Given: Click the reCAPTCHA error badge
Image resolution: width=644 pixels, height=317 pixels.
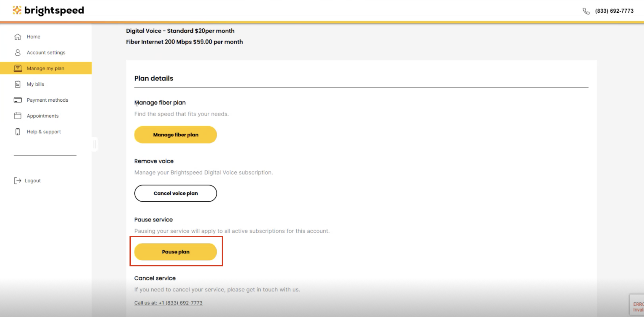Looking at the screenshot, I should (637, 305).
